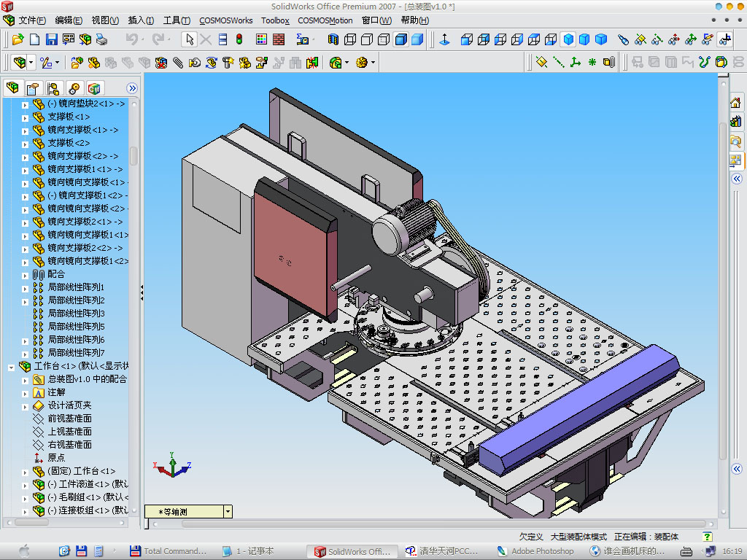Switch to plain Shaded display mode
The width and height of the screenshot is (747, 560).
pos(417,39)
